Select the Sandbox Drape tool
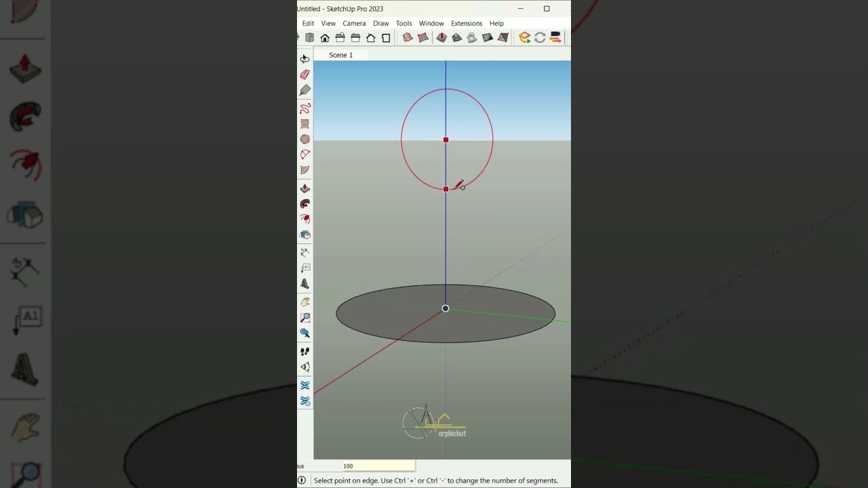This screenshot has height=488, width=868. (x=472, y=38)
